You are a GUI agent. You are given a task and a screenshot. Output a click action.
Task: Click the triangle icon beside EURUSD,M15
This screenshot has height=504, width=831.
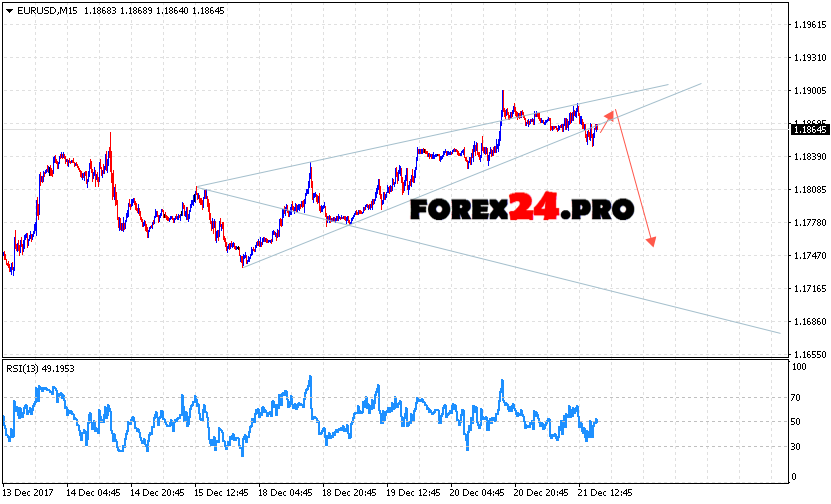pos(9,10)
